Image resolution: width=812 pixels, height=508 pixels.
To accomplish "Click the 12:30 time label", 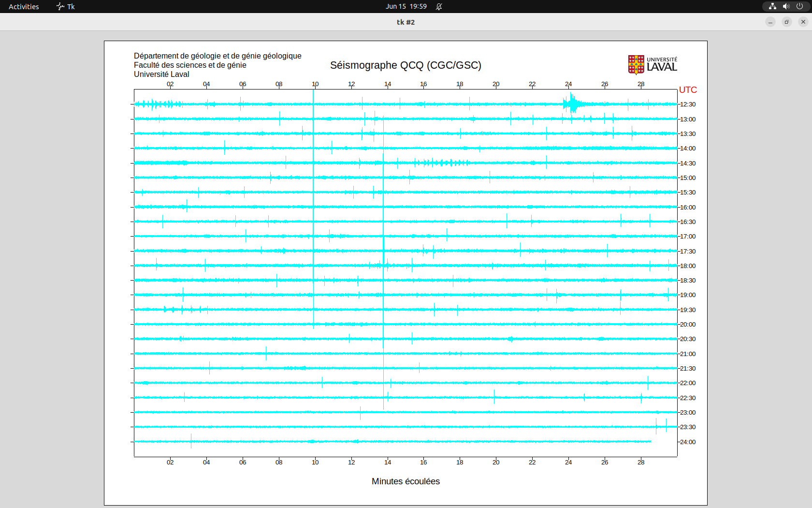I will [x=688, y=105].
